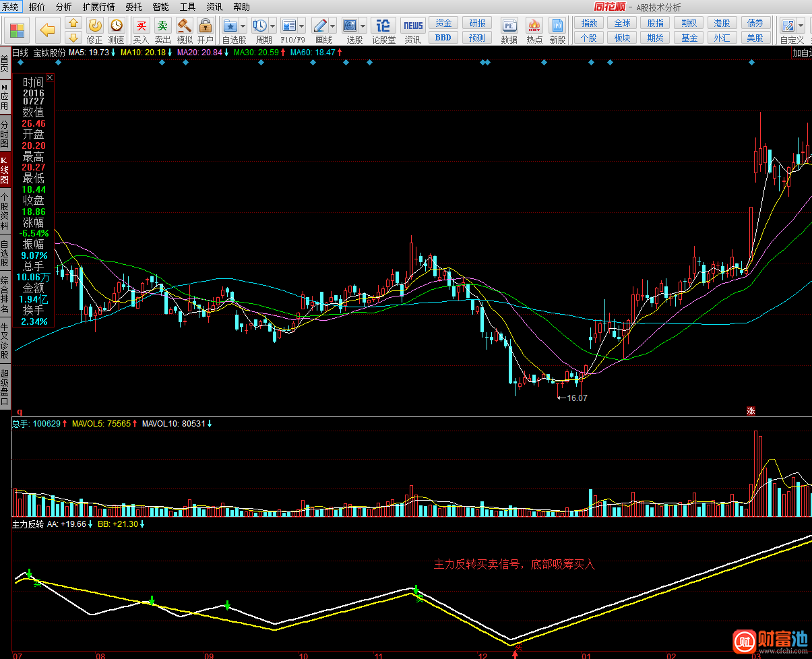Open the 智能 menu
Viewport: 812px width, 659px height.
pyautogui.click(x=160, y=7)
